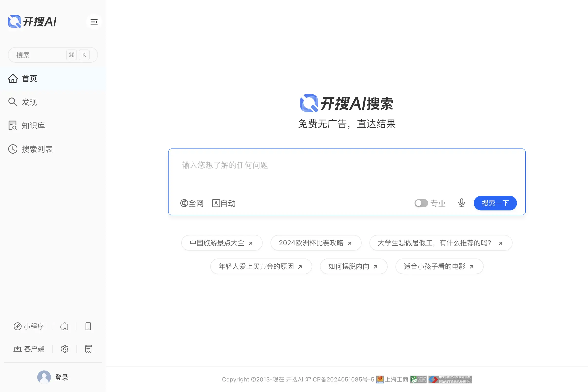The width and height of the screenshot is (588, 392).
Task: Select suggestion 中国旅游景点大全
Action: pyautogui.click(x=222, y=243)
